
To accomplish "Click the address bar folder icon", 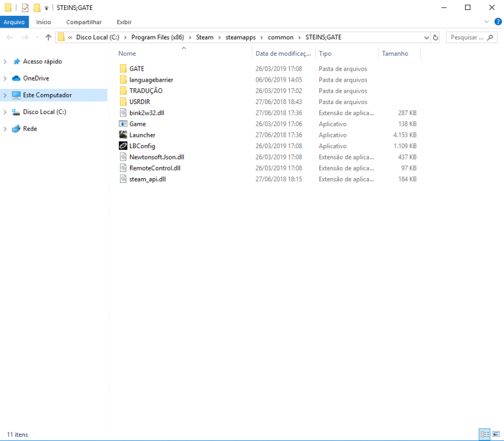I will (61, 37).
